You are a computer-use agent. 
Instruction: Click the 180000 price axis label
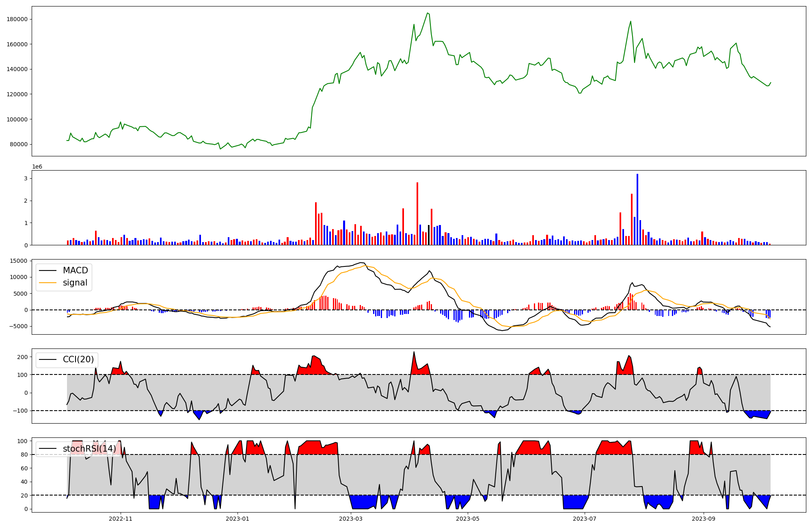(17, 19)
